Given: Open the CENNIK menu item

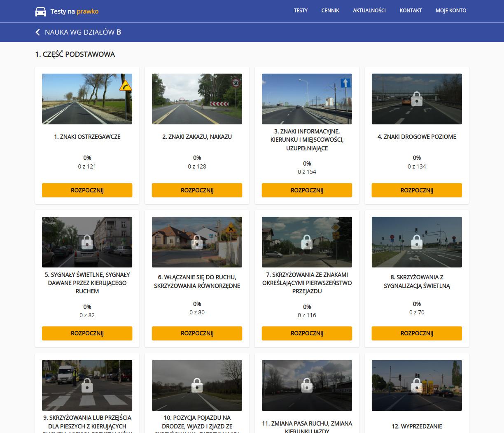Looking at the screenshot, I should pyautogui.click(x=330, y=11).
